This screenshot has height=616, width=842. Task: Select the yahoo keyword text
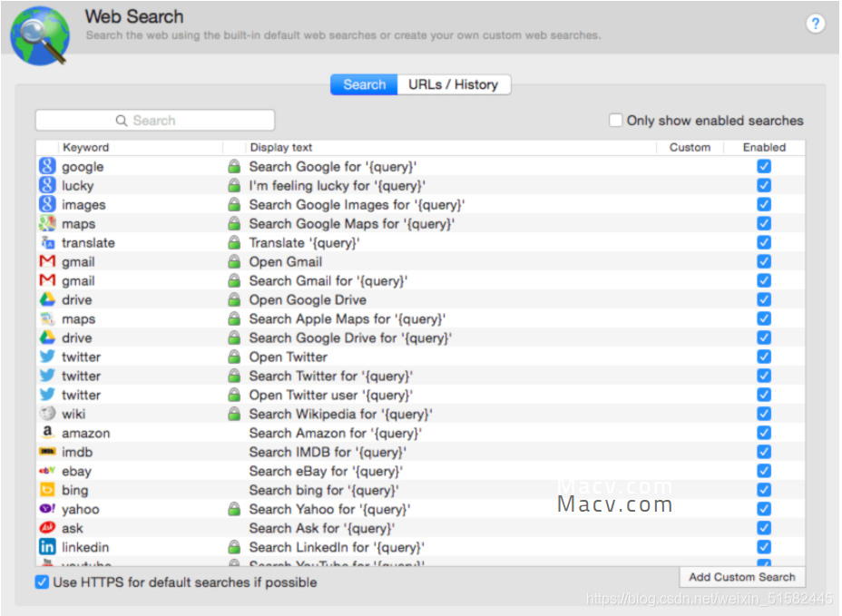pyautogui.click(x=81, y=509)
